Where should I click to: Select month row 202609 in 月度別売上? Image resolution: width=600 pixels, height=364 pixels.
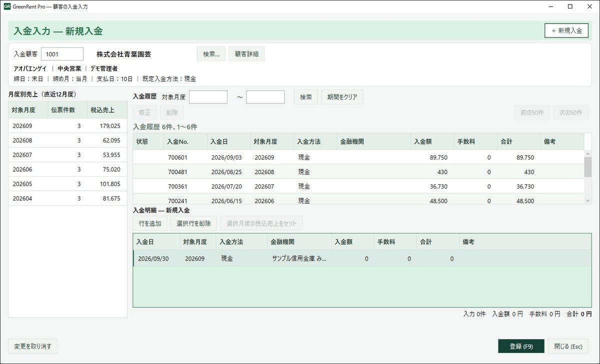click(67, 126)
